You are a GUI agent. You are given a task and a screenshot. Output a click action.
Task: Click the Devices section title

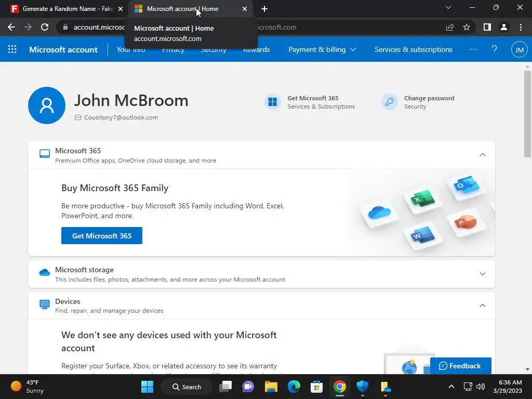(68, 301)
